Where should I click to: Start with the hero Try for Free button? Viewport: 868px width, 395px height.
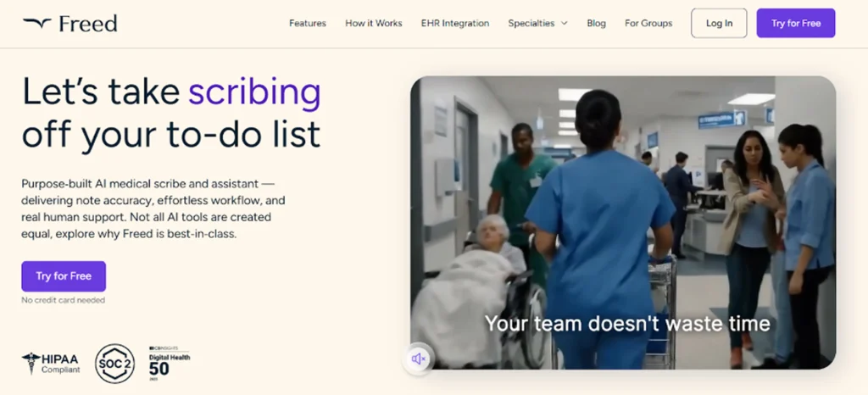point(64,276)
